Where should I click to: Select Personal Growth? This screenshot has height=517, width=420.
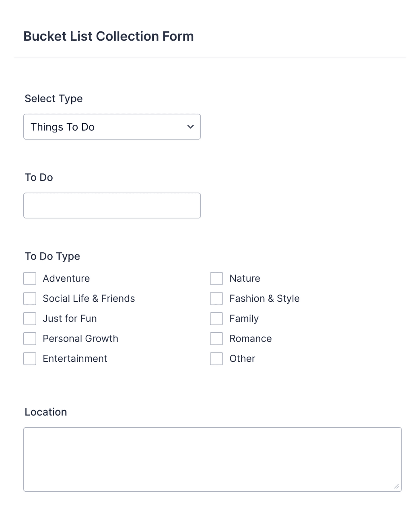(29, 338)
